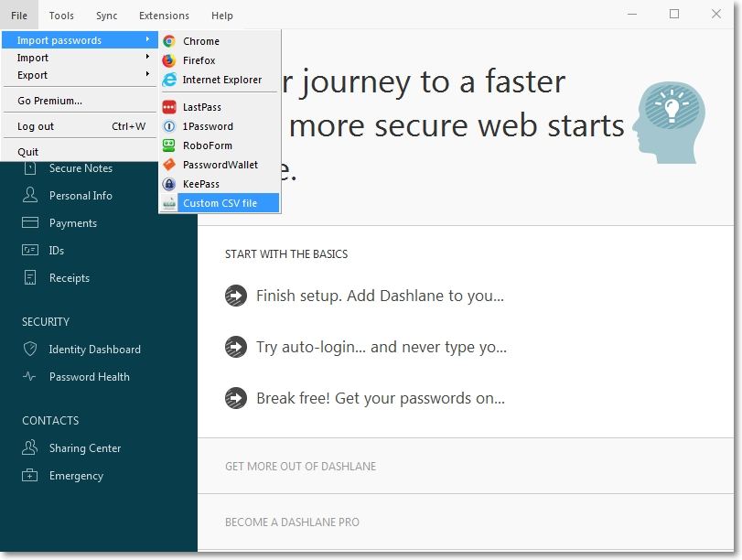Click the 1Password icon
This screenshot has height=560, width=742.
169,126
